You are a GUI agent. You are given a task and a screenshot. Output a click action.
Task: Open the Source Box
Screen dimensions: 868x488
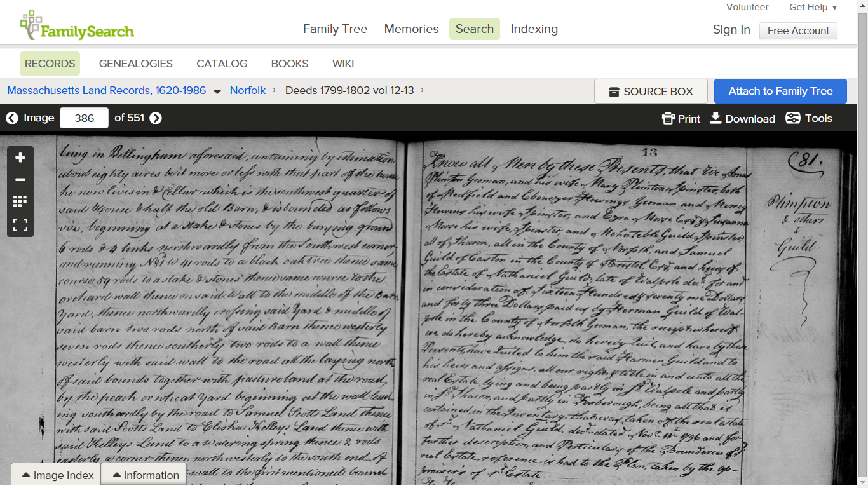click(651, 91)
